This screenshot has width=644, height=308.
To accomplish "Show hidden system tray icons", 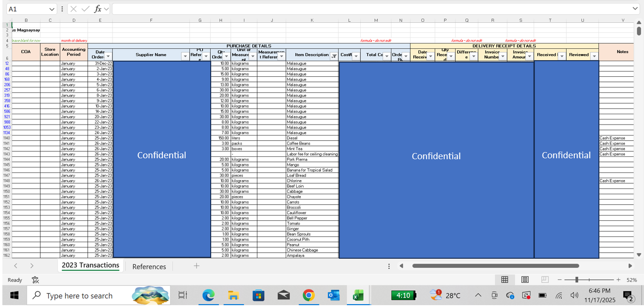I will point(478,295).
